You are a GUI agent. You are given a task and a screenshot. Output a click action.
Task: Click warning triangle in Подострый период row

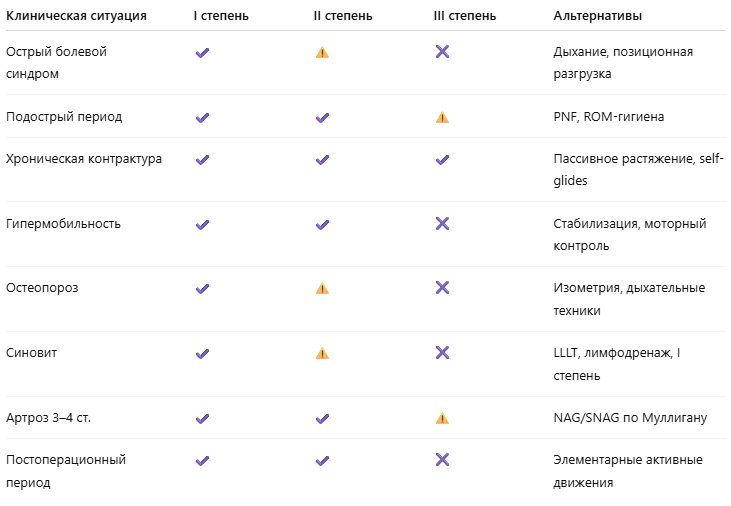(x=442, y=117)
